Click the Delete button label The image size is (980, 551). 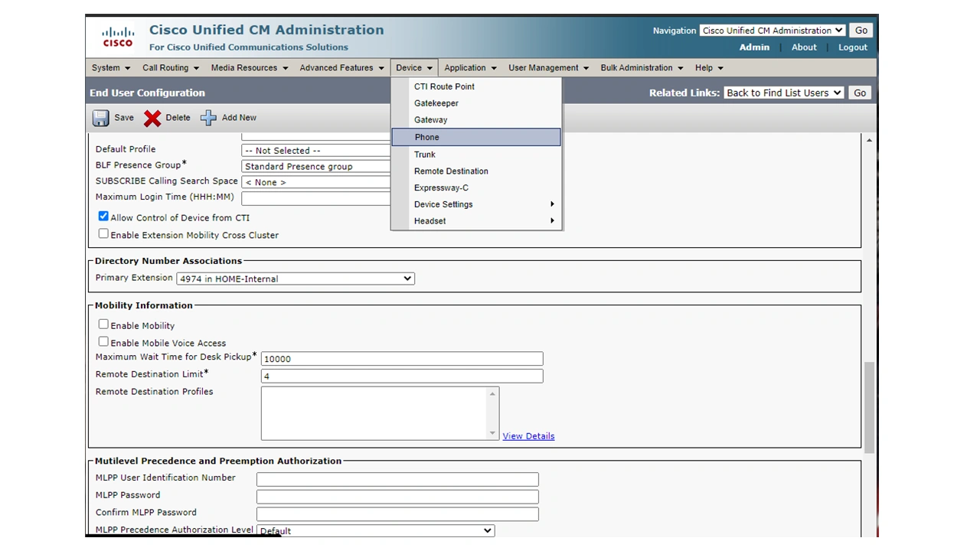click(x=178, y=118)
